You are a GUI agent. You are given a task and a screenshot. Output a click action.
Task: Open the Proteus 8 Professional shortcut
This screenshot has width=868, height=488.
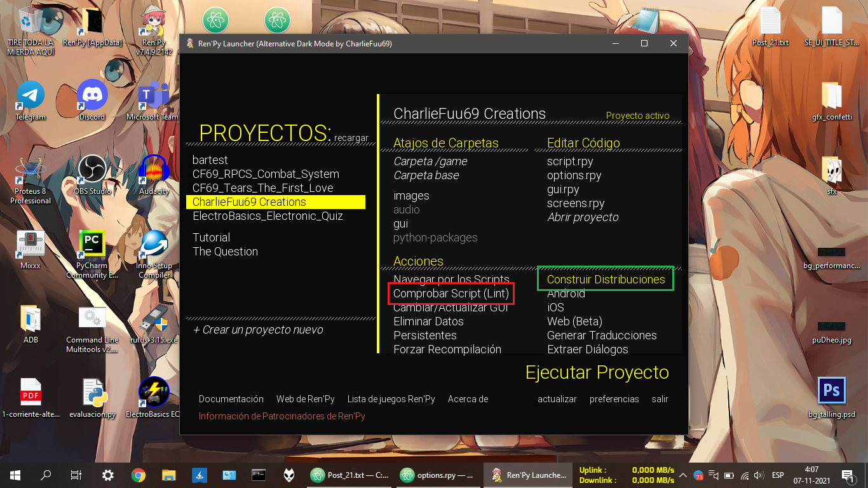click(31, 172)
